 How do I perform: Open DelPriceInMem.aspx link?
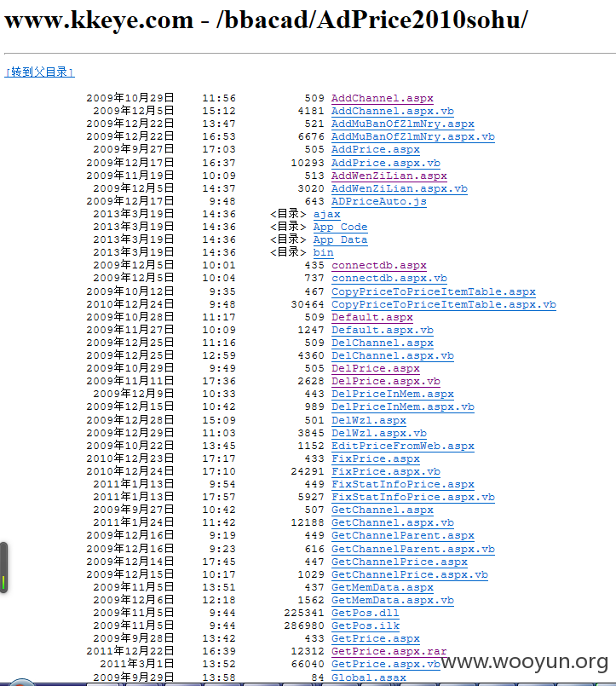pyautogui.click(x=393, y=394)
